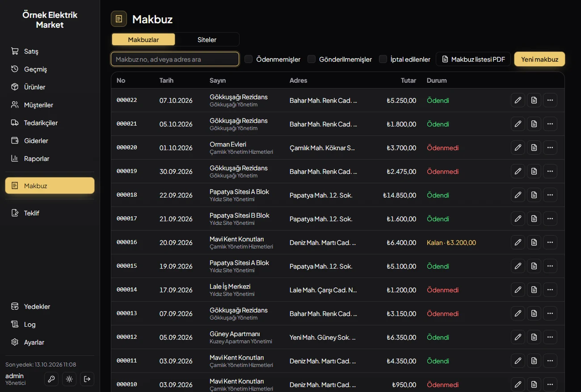
Task: View Raporlar reports section
Action: click(50, 159)
